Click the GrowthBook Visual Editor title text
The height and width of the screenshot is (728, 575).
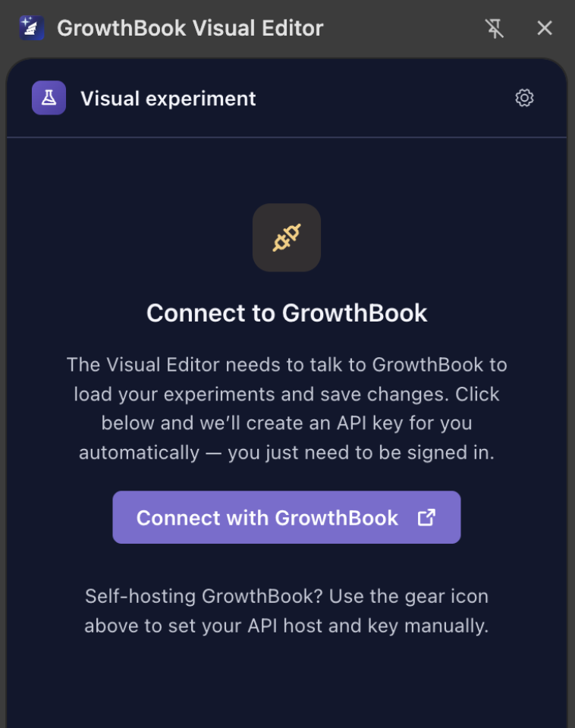pyautogui.click(x=190, y=28)
